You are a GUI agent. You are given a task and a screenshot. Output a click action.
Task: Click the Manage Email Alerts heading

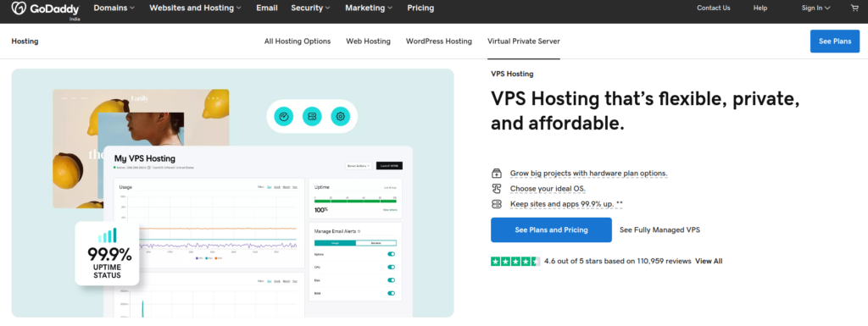pos(336,231)
